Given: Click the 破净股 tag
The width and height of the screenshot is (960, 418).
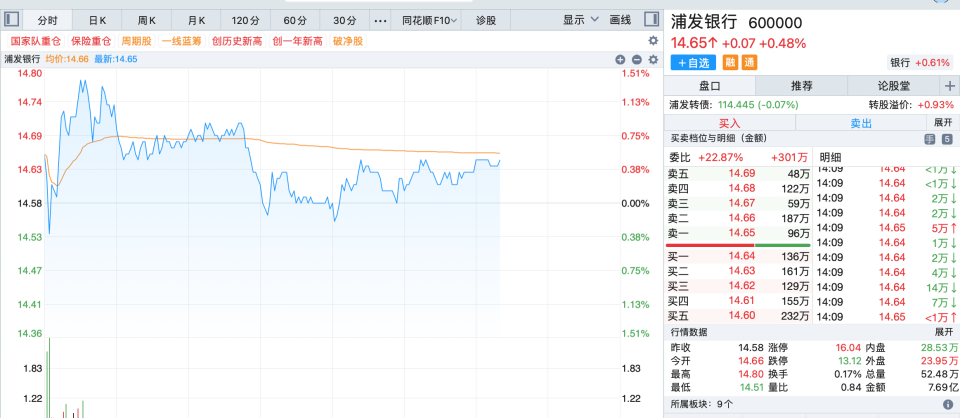Looking at the screenshot, I should [x=348, y=41].
